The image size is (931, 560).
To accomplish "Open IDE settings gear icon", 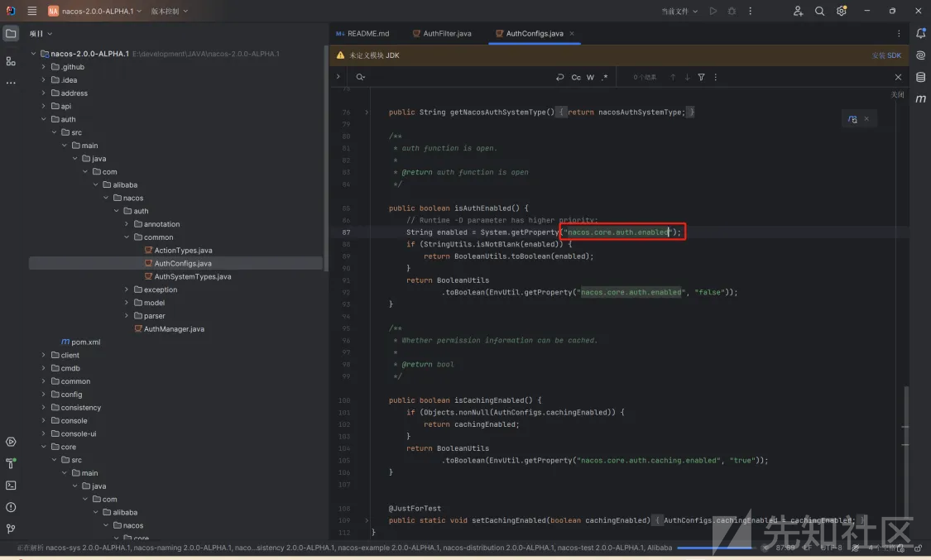I will 842,11.
